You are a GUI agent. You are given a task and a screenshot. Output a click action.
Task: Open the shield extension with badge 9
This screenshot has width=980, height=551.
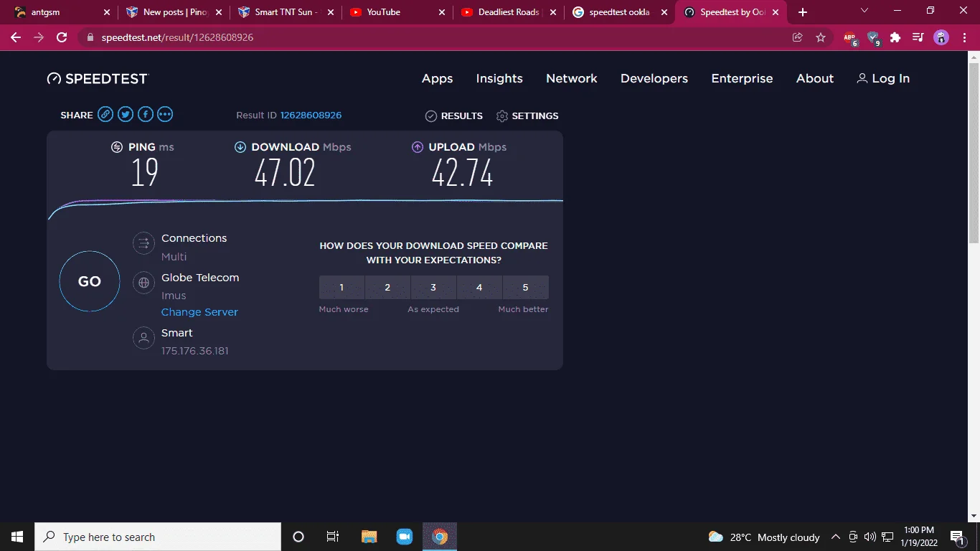pos(873,38)
